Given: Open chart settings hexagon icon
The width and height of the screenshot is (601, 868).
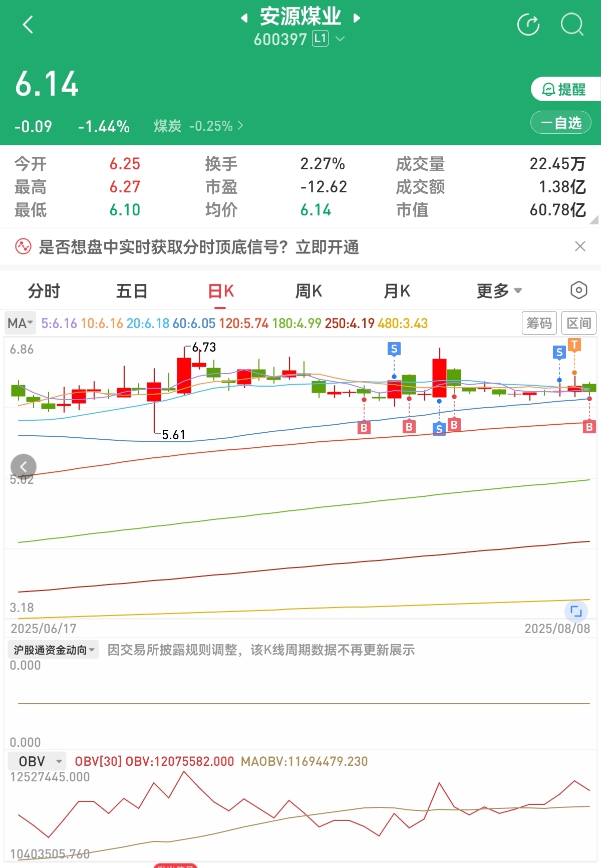Looking at the screenshot, I should [x=578, y=290].
